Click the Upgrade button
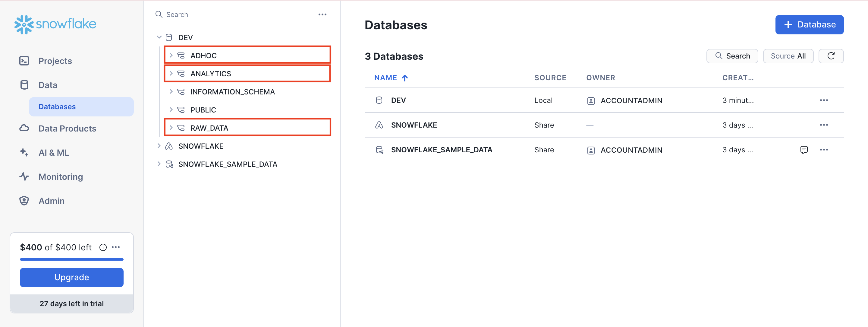Screen dimensions: 868x327 point(71,277)
